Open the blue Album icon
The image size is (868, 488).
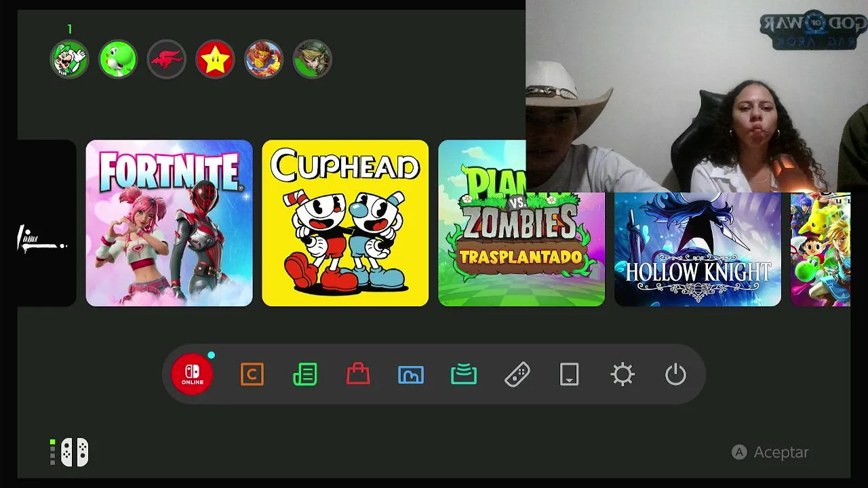[x=411, y=374]
